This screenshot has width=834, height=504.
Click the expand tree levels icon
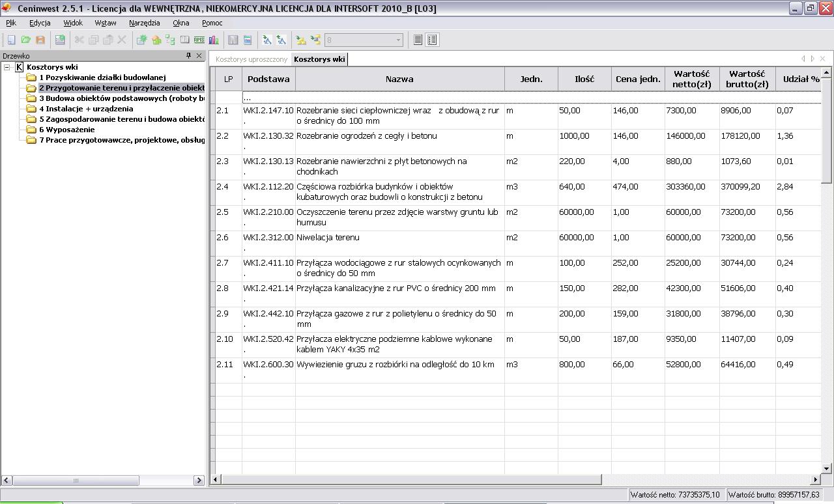tap(301, 40)
